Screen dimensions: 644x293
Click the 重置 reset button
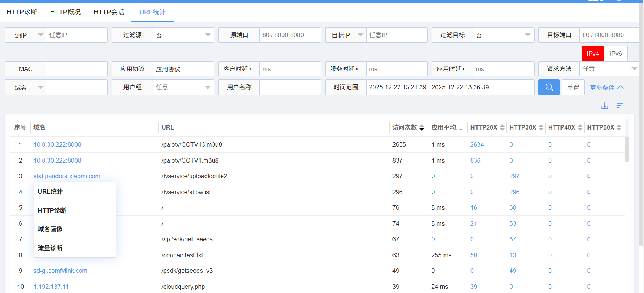tap(573, 87)
